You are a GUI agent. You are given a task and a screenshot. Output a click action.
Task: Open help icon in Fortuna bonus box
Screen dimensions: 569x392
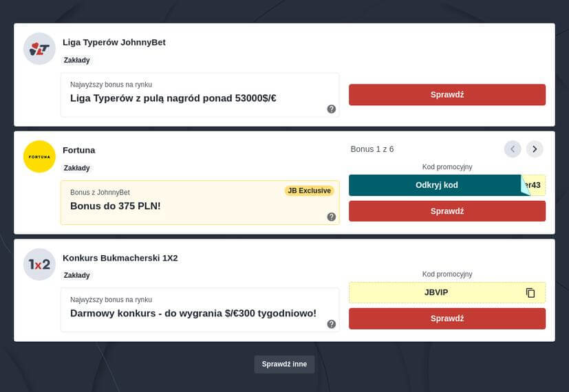click(331, 217)
